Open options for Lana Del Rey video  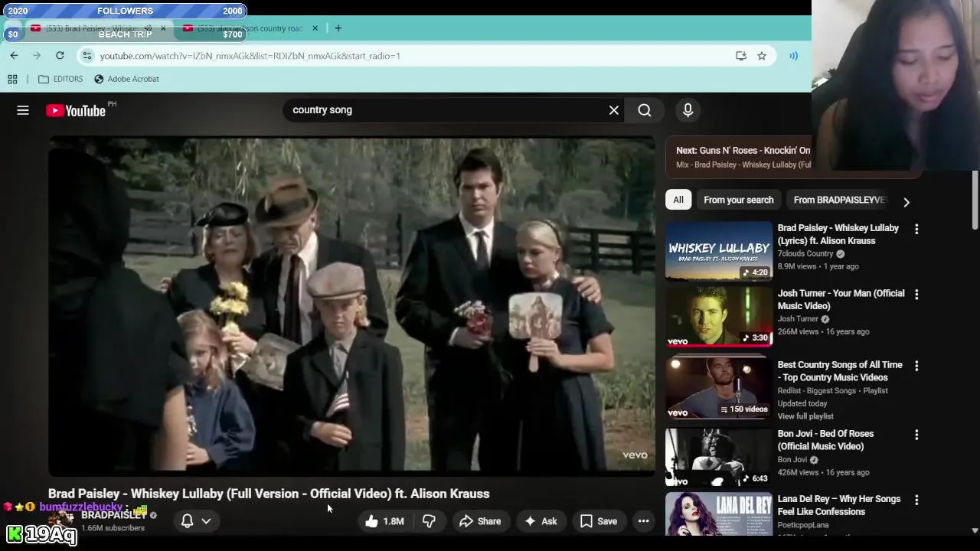pyautogui.click(x=916, y=500)
